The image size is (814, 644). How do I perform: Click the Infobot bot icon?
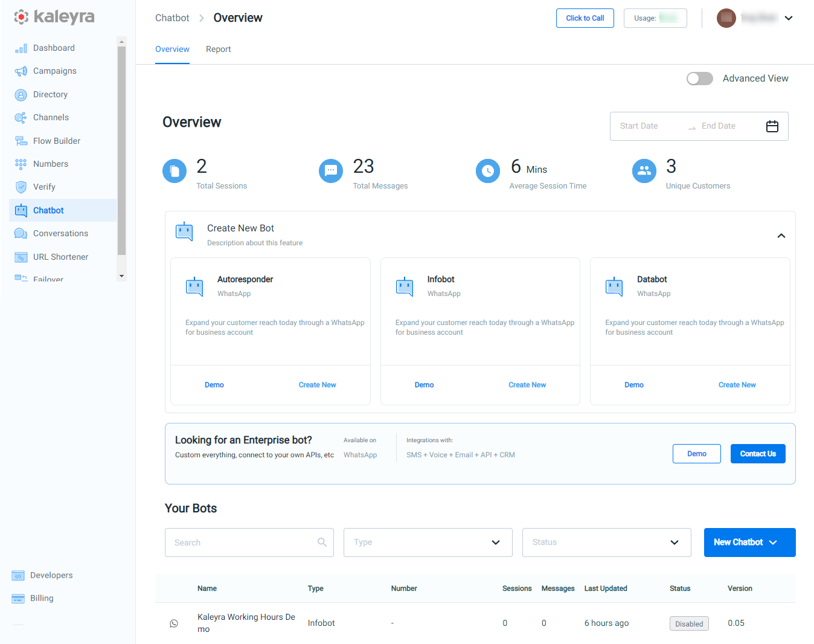(405, 286)
